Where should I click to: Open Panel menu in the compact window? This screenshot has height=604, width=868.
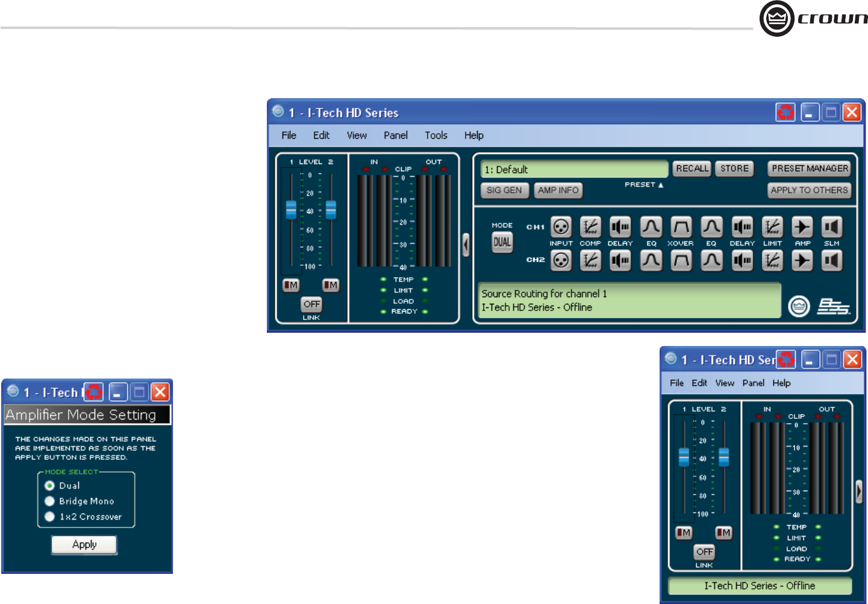(x=754, y=383)
